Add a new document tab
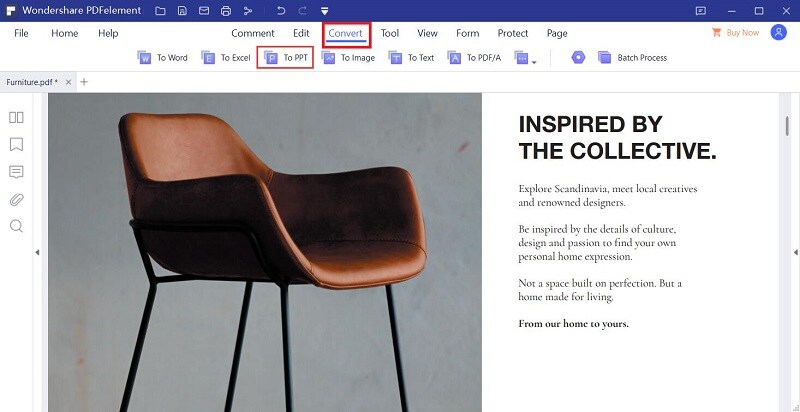Viewport: 800px width, 412px height. tap(84, 82)
